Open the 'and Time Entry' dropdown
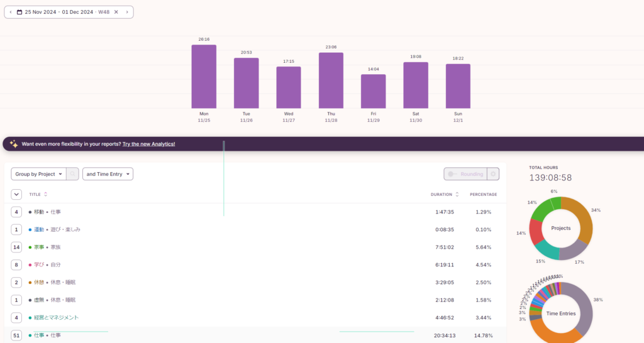The height and width of the screenshot is (343, 644). coord(108,174)
